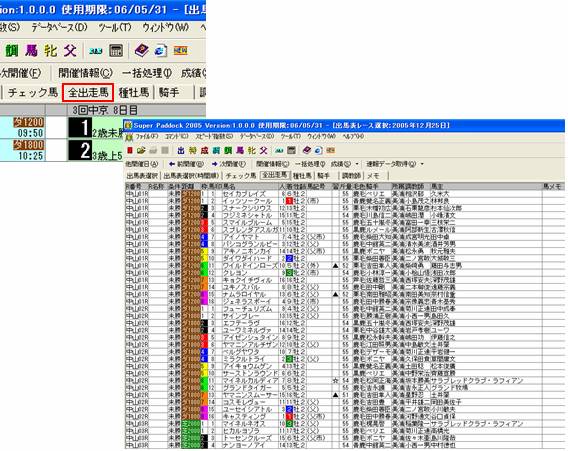Screen dimensions: 568x451
Task: Click the NEW icon in the front window toolbar
Action: point(330,150)
